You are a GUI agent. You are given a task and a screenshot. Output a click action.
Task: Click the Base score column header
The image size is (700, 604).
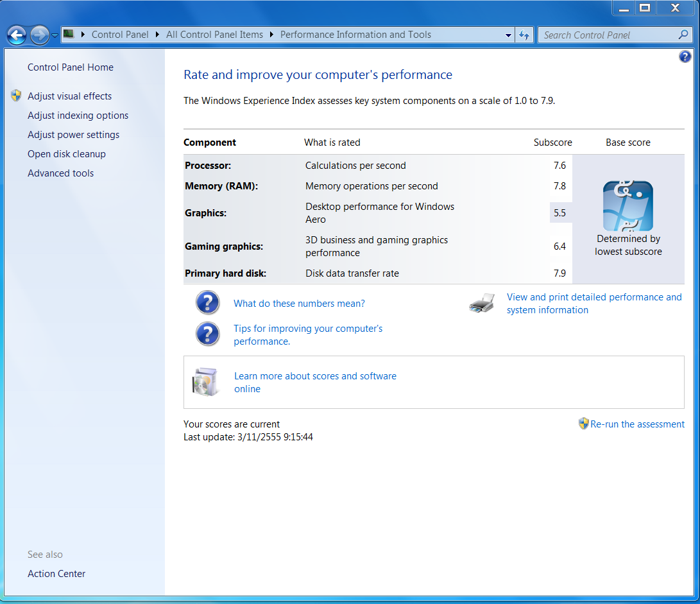point(627,142)
